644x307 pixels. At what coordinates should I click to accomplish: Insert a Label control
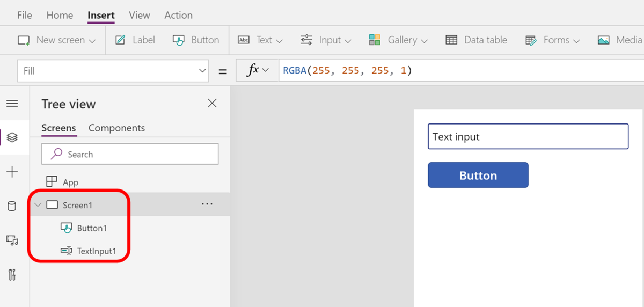coord(135,40)
